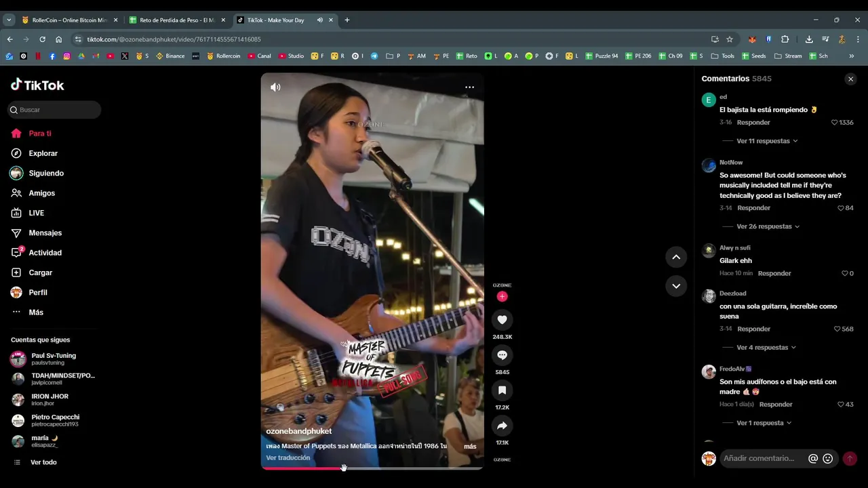Mute the TikTok video sound
868x488 pixels.
[x=275, y=87]
